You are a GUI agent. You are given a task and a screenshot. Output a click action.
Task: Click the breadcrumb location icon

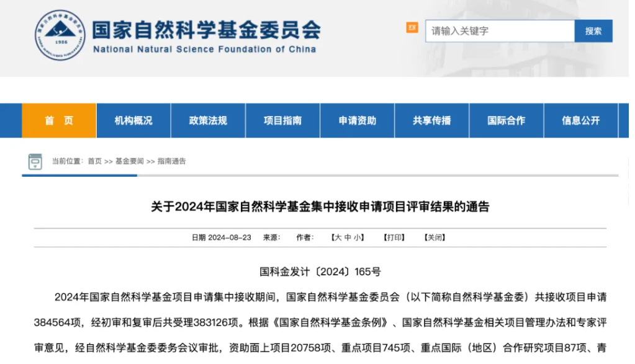(x=35, y=161)
